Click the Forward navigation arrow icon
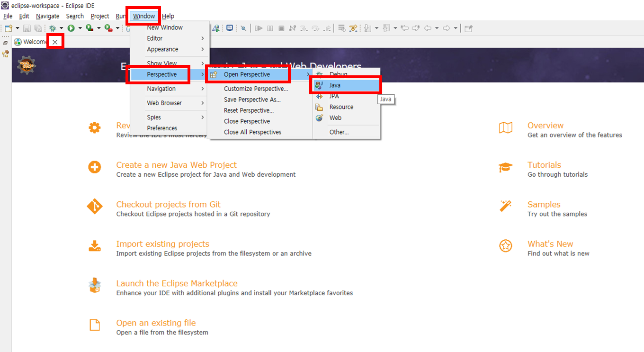This screenshot has height=352, width=644. pos(446,28)
